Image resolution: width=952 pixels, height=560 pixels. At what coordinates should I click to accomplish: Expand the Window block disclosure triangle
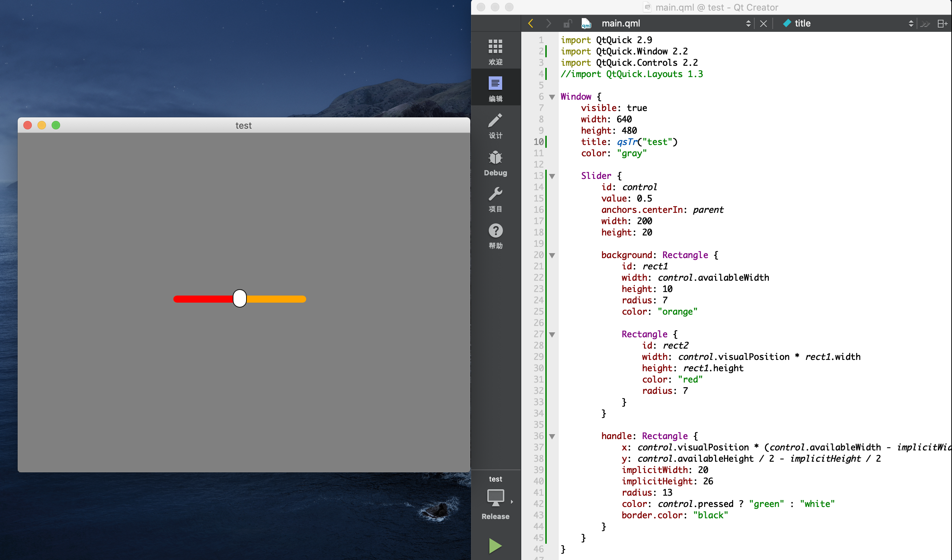click(x=553, y=97)
